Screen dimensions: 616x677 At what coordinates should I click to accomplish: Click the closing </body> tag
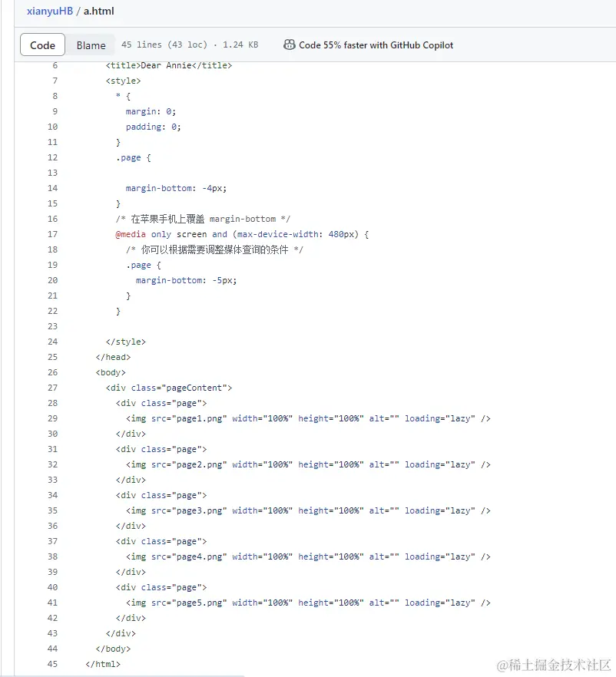click(113, 649)
